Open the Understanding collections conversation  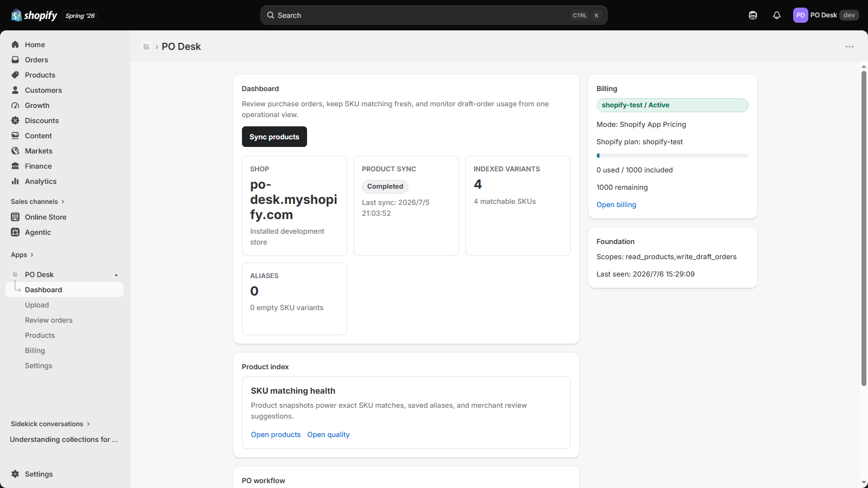[64, 439]
